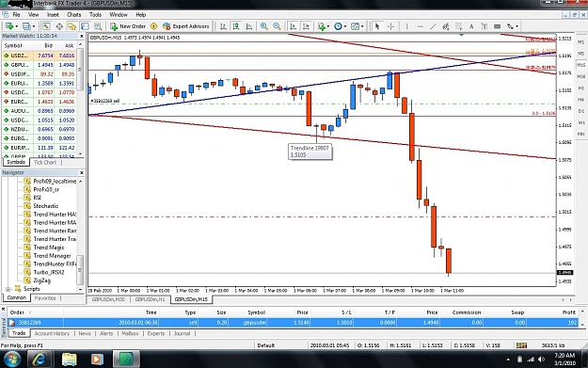This screenshot has height=368, width=588.
Task: Toggle chart auto scroll icon
Action: click(294, 26)
